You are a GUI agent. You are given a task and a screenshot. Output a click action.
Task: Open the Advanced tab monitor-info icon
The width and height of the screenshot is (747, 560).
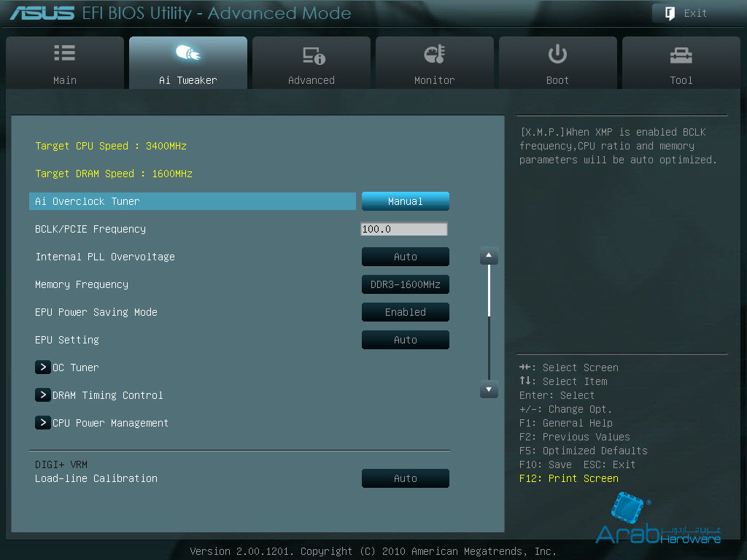click(314, 55)
